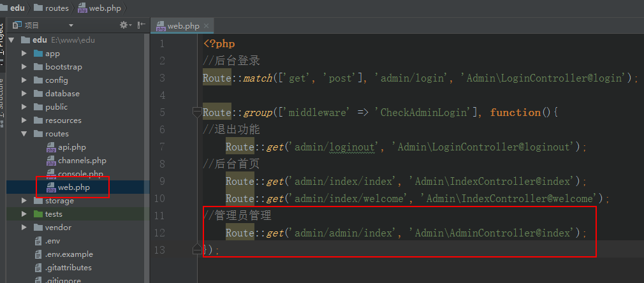This screenshot has width=644, height=283.
Task: Open the project settings gear icon
Action: click(x=124, y=25)
